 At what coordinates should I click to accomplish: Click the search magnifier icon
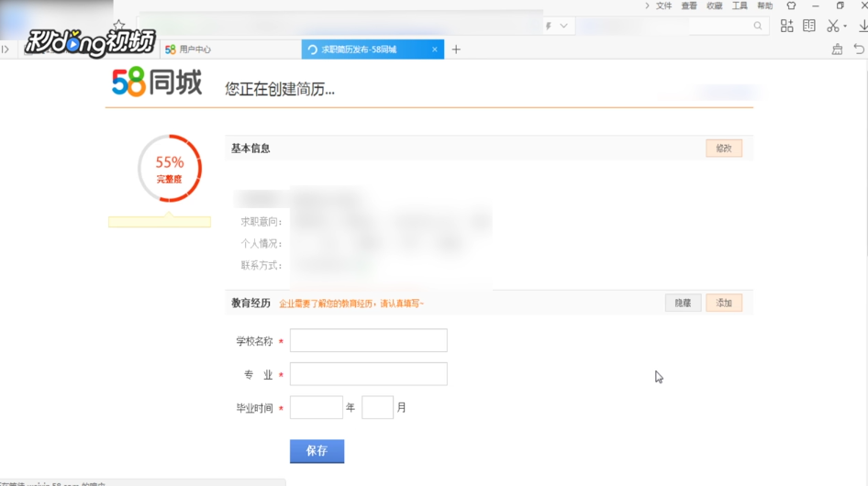[x=757, y=26]
